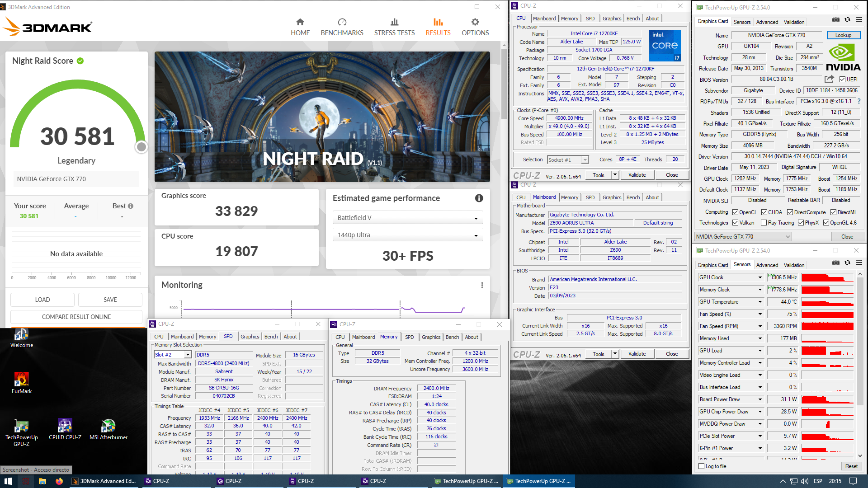This screenshot has height=488, width=868.
Task: Click Reset button in GPU-Z Sensors
Action: click(x=851, y=466)
